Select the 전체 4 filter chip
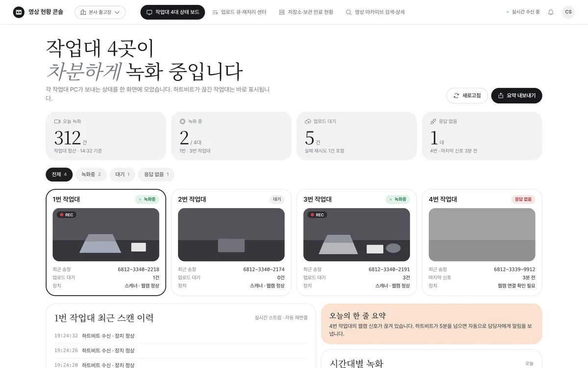This screenshot has width=588, height=368. pos(59,174)
